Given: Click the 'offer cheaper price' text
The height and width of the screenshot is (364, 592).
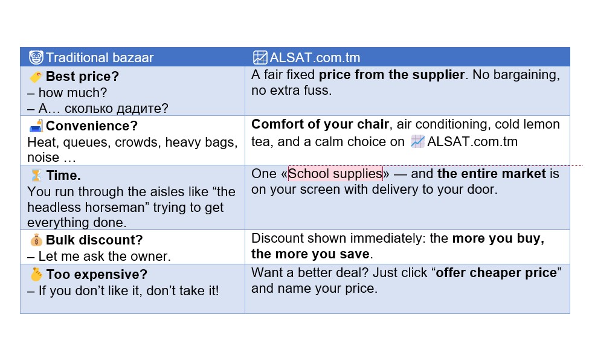Looking at the screenshot, I should pyautogui.click(x=496, y=273).
